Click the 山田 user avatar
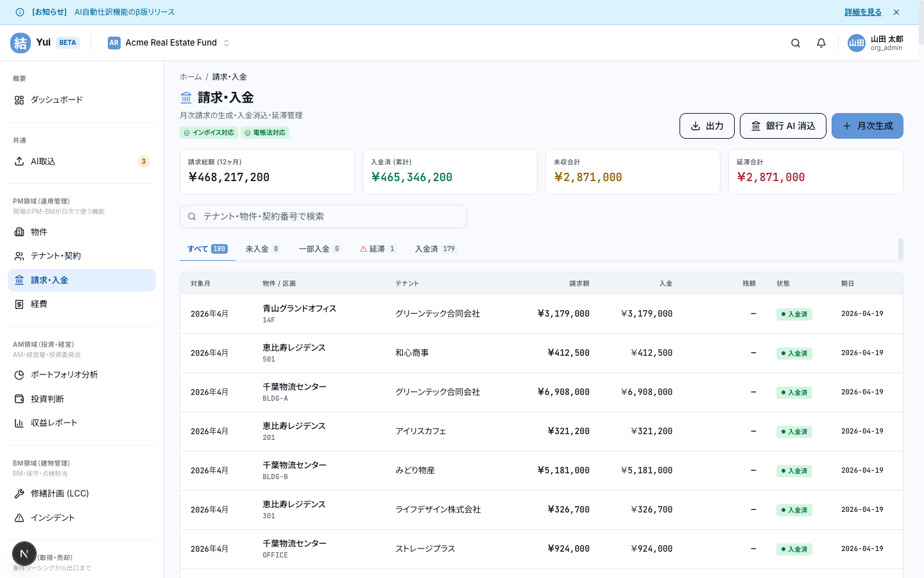 pyautogui.click(x=857, y=43)
